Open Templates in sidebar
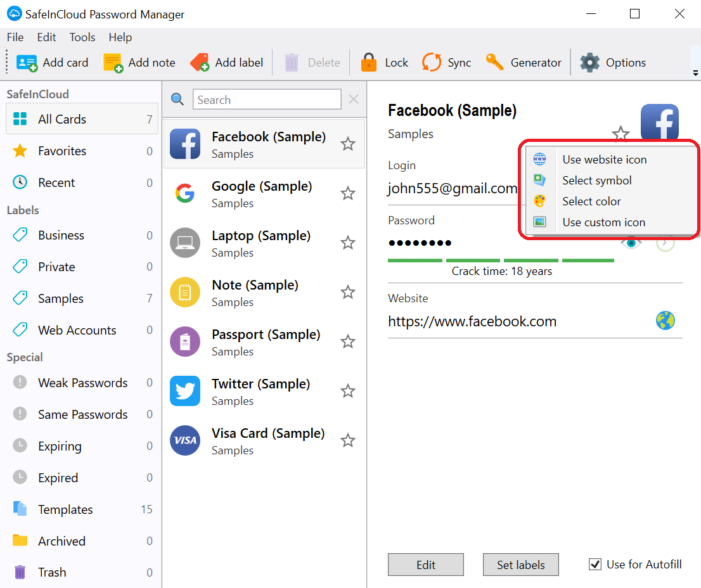This screenshot has width=701, height=588. 82,509
